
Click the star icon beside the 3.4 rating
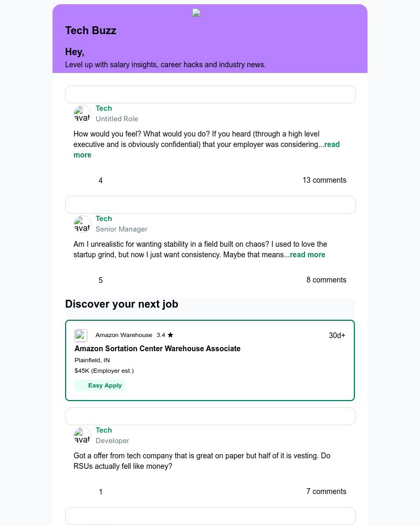[171, 334]
